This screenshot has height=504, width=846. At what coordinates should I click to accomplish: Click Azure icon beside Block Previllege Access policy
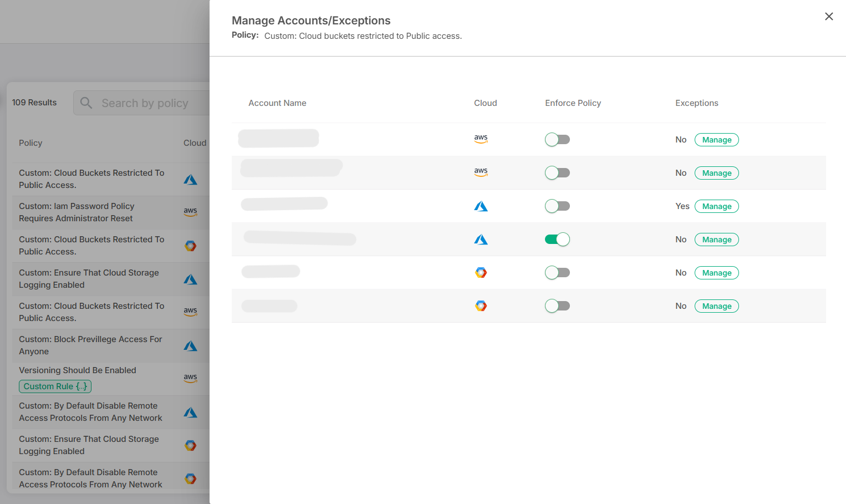(190, 346)
